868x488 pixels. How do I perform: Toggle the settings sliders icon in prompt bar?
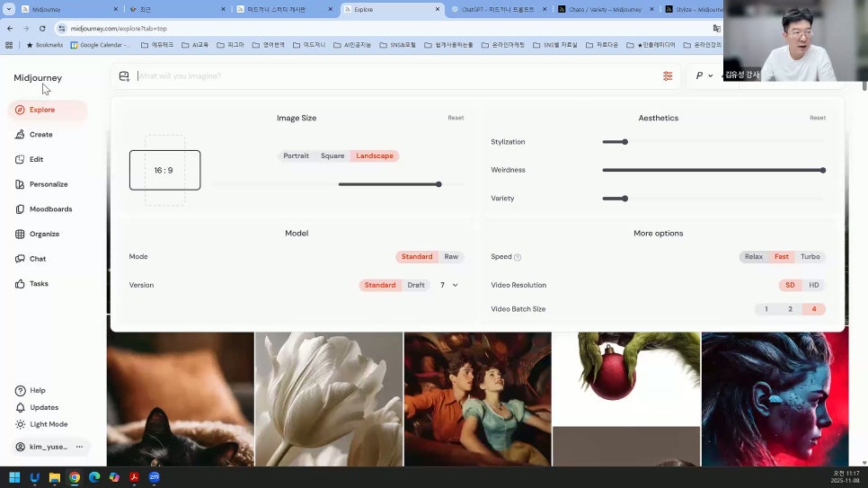click(x=668, y=75)
